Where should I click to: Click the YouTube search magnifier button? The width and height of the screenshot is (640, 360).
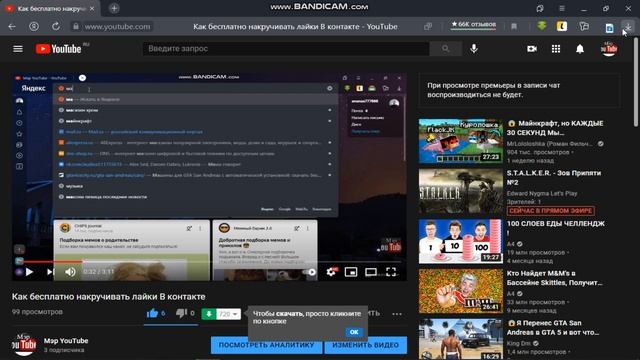click(445, 49)
